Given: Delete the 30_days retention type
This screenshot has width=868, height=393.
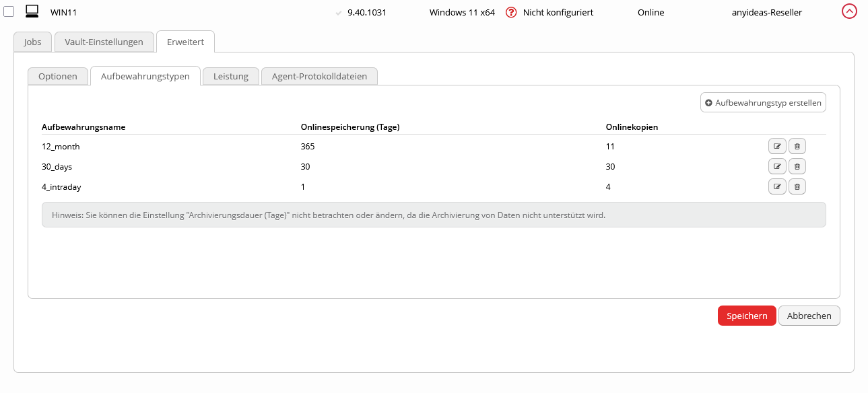Looking at the screenshot, I should (x=797, y=167).
